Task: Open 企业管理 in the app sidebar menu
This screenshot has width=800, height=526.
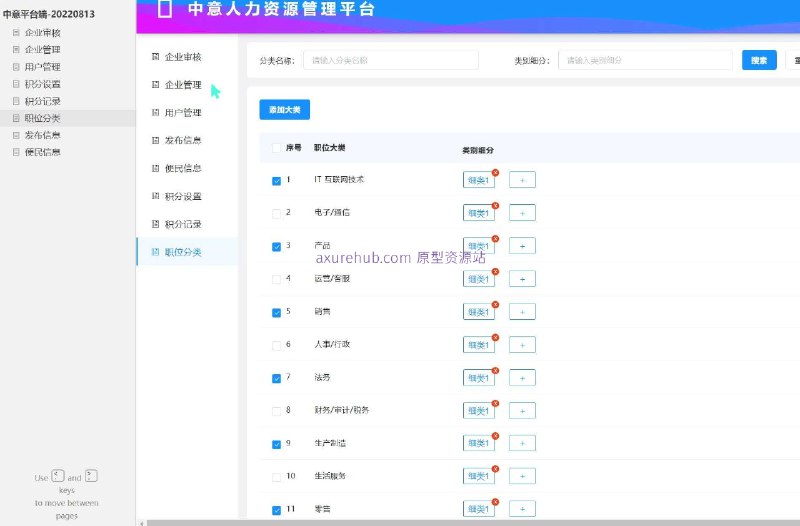Action: point(187,85)
